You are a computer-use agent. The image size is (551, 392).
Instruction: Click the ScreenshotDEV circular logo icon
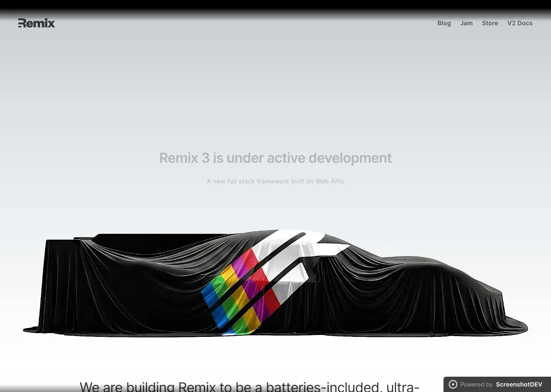pos(453,384)
